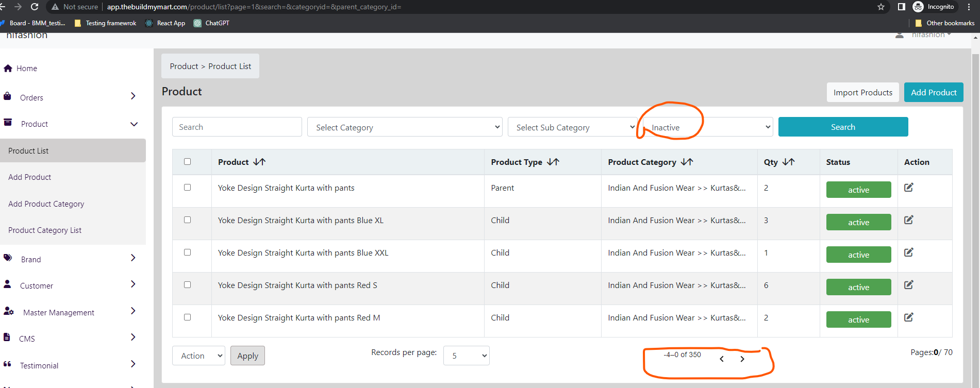Viewport: 980px width, 388px height.
Task: Check the Kurta Blue XXL row checkbox
Action: 187,252
